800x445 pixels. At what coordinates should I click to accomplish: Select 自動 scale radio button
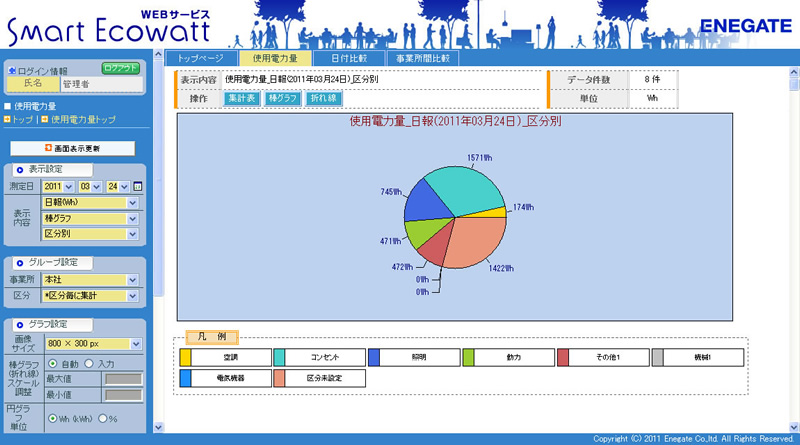(53, 363)
